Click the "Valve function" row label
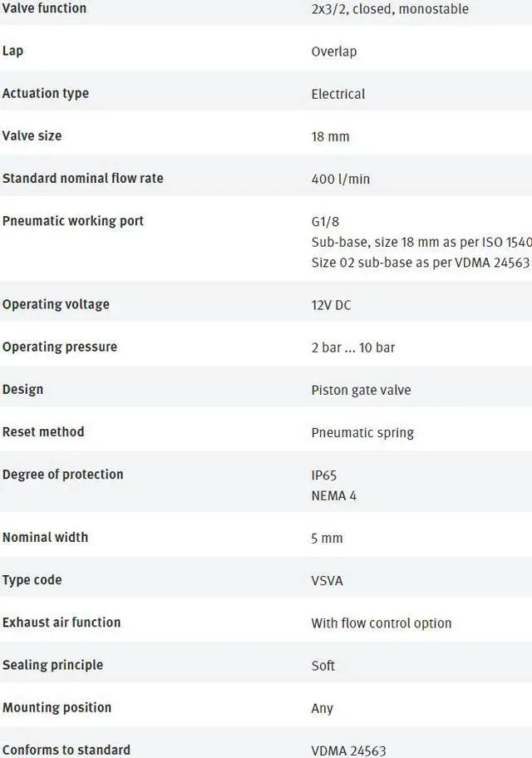The image size is (532, 758). pyautogui.click(x=44, y=8)
